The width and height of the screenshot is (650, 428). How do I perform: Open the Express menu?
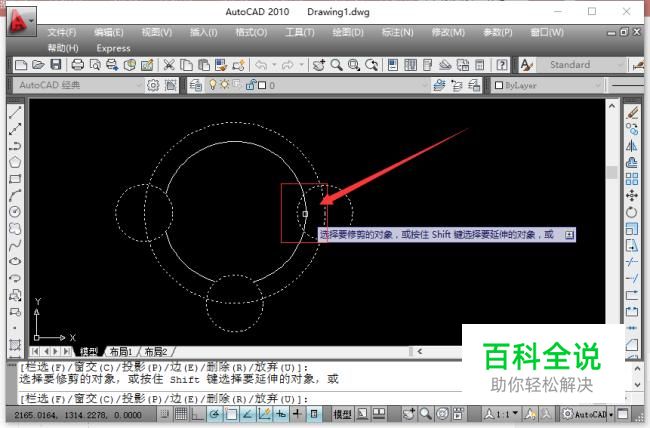(113, 48)
